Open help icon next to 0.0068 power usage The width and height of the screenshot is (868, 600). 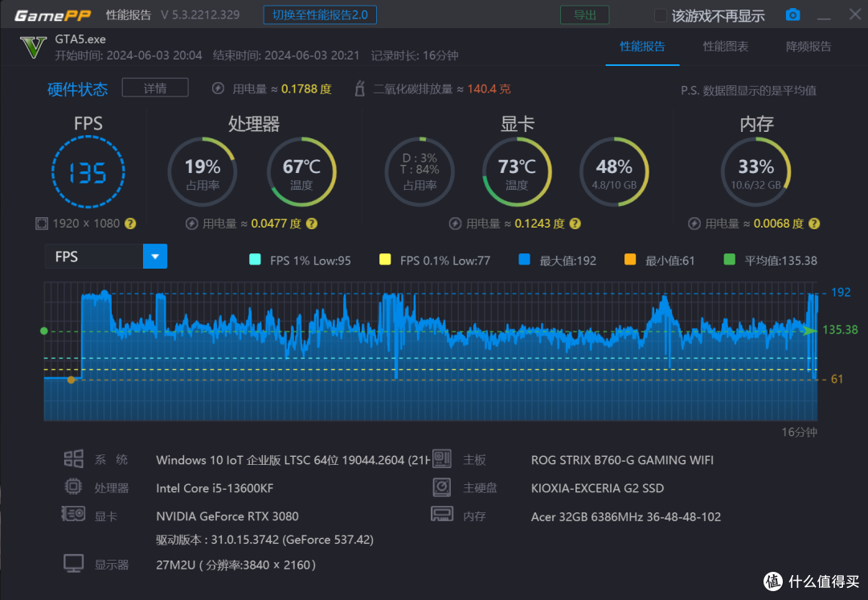point(813,224)
